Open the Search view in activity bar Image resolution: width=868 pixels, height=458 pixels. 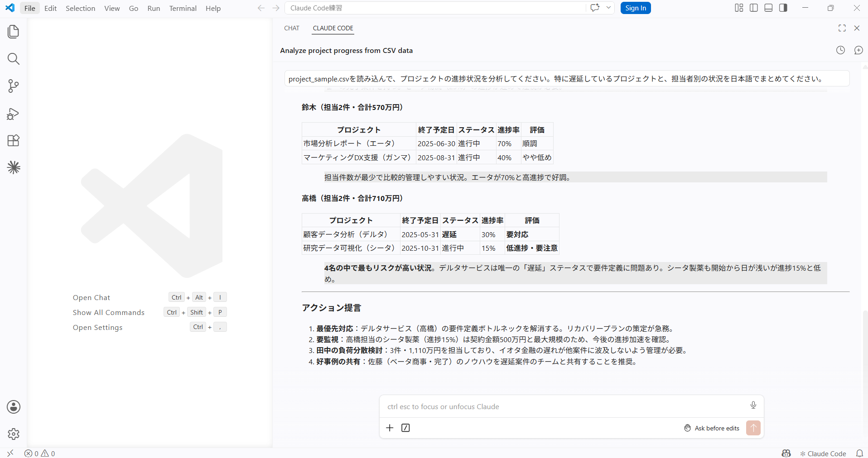pos(14,59)
